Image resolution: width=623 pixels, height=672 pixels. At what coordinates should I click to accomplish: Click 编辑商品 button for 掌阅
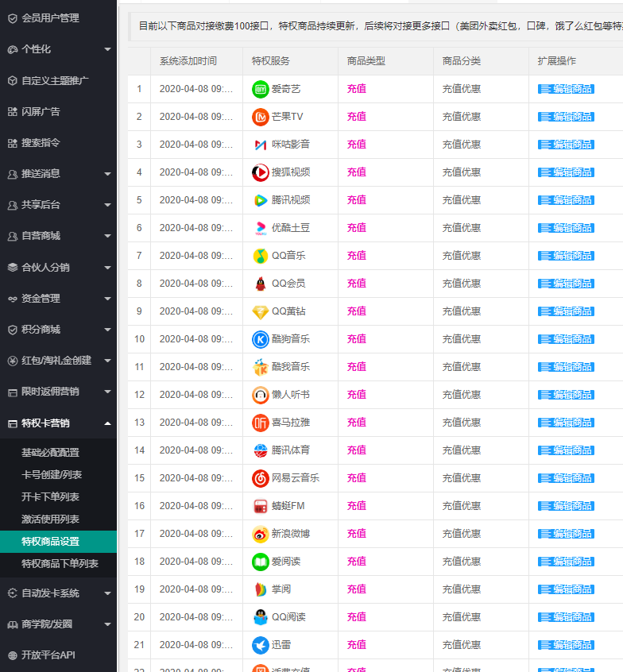566,589
